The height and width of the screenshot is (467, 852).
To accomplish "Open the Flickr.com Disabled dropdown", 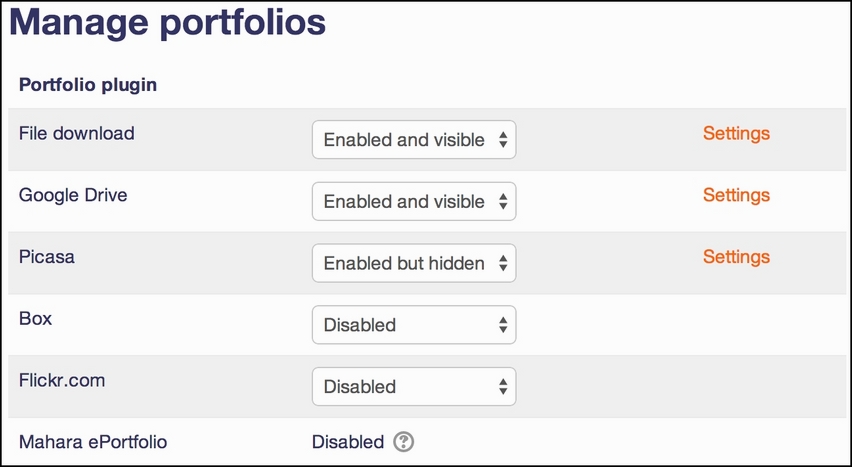I will pos(414,387).
